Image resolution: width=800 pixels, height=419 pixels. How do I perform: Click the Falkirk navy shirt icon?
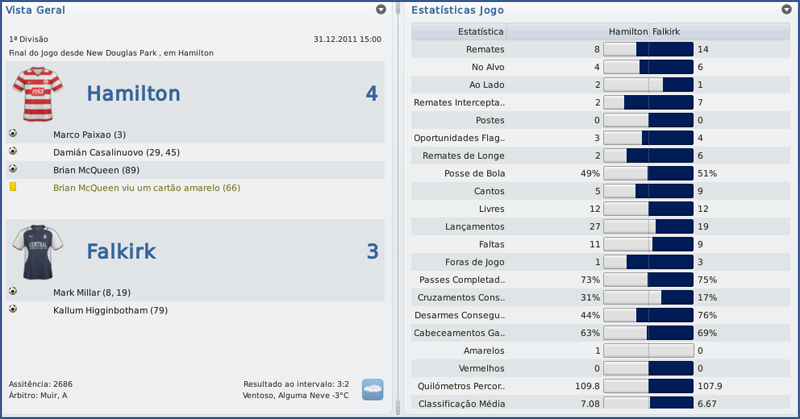(38, 251)
